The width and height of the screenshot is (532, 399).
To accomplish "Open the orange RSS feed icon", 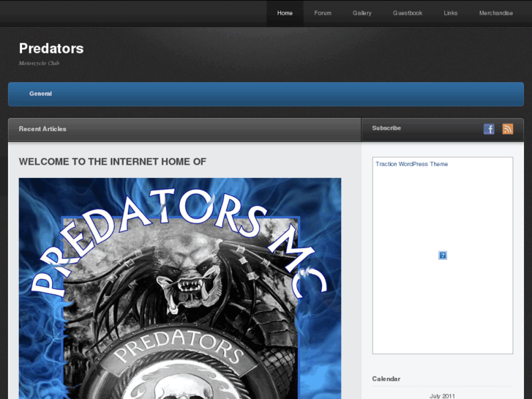I will tap(508, 129).
